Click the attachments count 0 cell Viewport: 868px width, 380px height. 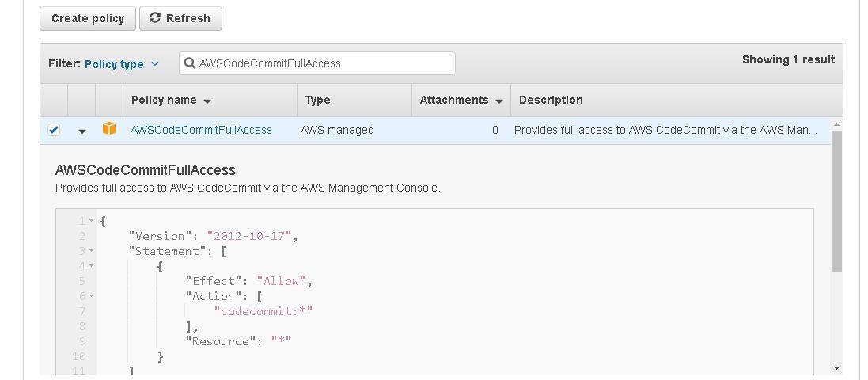495,130
